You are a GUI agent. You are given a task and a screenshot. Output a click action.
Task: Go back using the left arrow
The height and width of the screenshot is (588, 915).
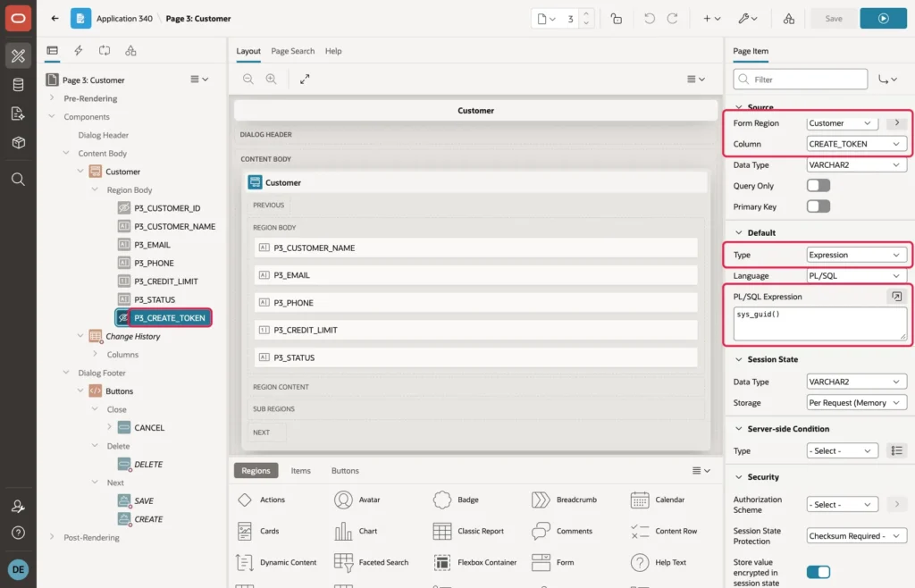point(55,18)
